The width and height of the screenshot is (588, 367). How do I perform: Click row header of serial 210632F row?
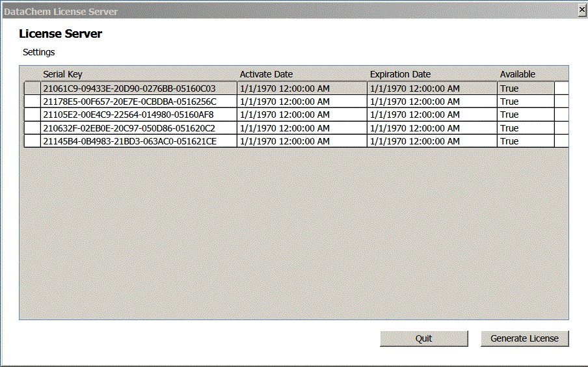33,128
